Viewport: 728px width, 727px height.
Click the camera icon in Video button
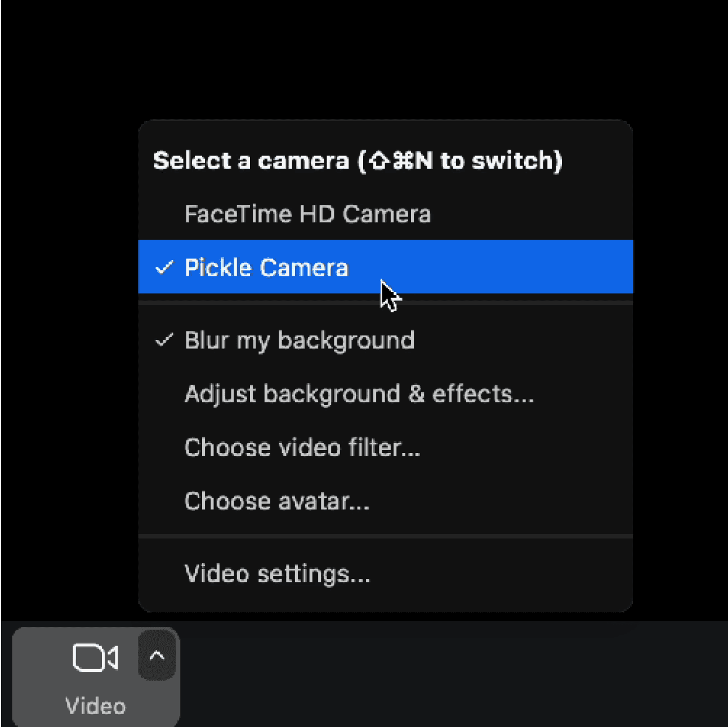pos(95,658)
